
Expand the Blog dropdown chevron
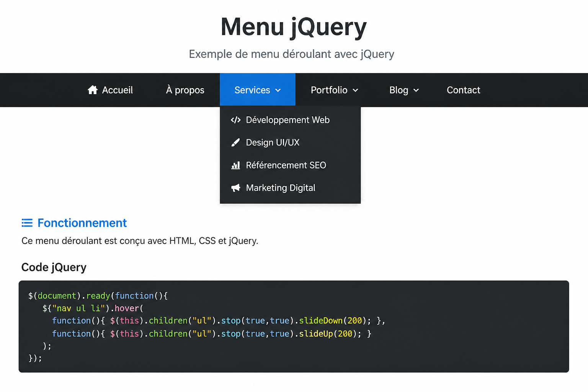tap(416, 90)
